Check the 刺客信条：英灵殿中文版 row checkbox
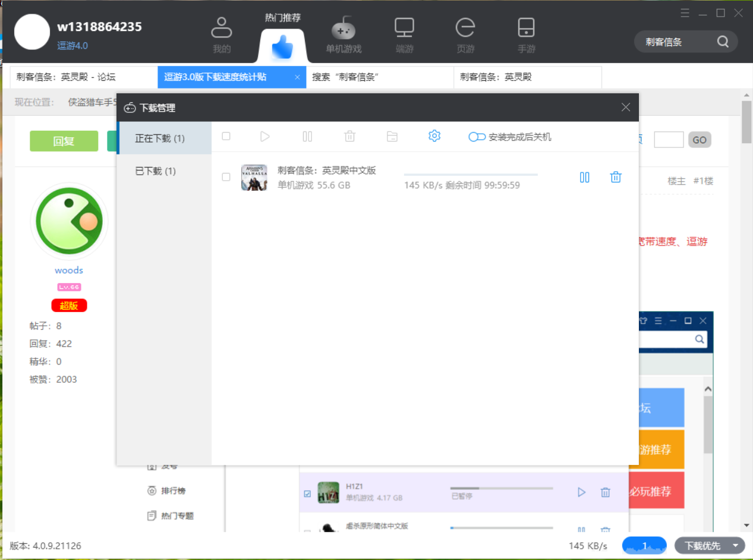 tap(226, 177)
